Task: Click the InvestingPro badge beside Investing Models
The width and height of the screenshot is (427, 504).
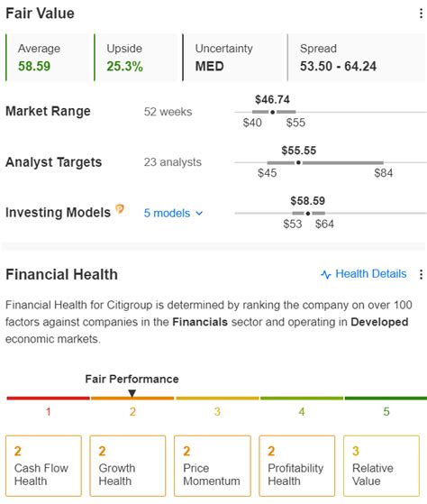Action: pyautogui.click(x=120, y=209)
